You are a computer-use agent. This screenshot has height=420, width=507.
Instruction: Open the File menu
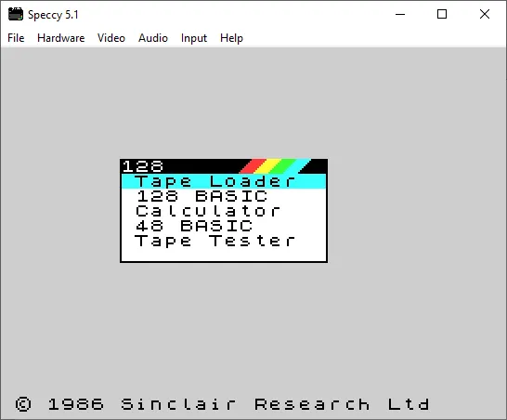pos(16,38)
